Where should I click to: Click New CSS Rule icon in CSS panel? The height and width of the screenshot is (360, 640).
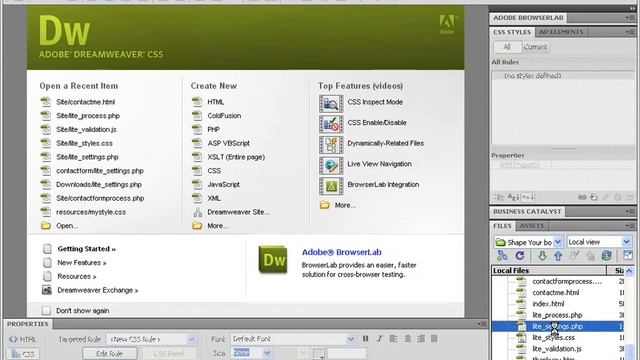[594, 197]
